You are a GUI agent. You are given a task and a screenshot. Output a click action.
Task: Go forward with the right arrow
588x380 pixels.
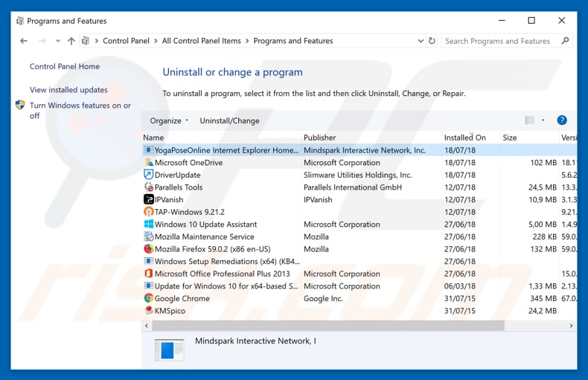click(x=42, y=41)
